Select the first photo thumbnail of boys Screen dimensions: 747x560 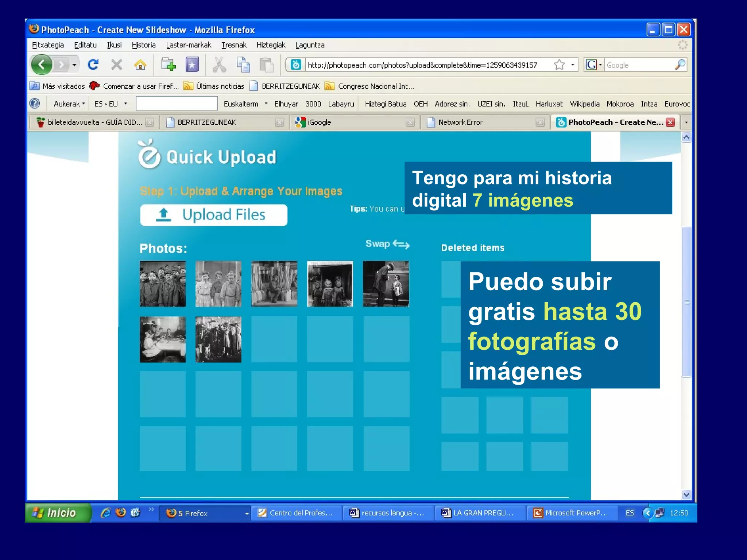(163, 284)
